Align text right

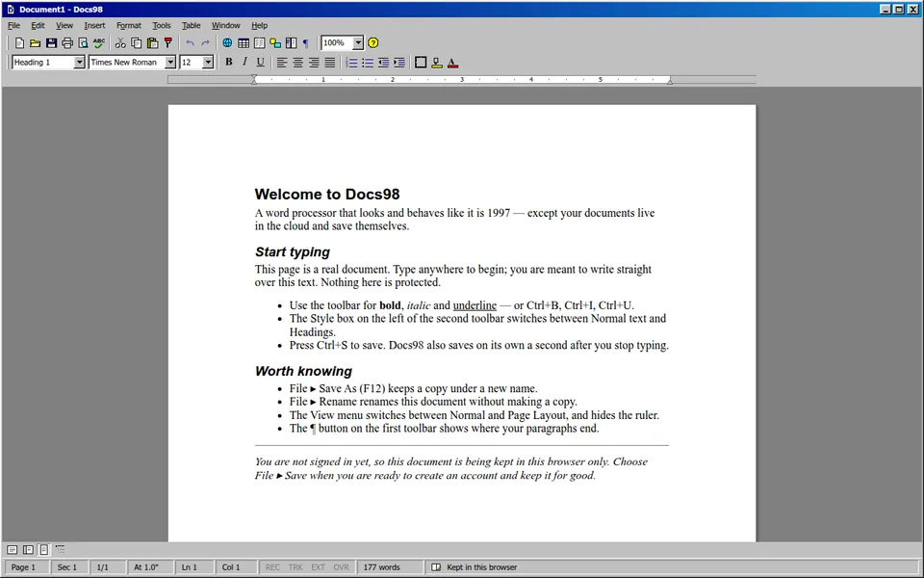pyautogui.click(x=314, y=63)
